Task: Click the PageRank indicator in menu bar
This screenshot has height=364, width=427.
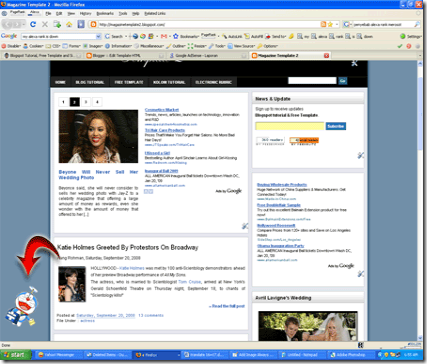Action: 17,13
